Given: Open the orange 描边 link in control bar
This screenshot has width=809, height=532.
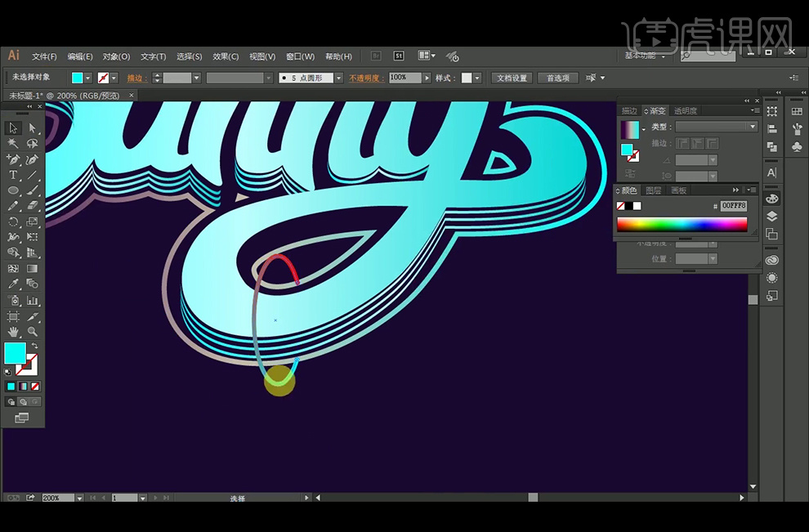Looking at the screenshot, I should tap(136, 78).
